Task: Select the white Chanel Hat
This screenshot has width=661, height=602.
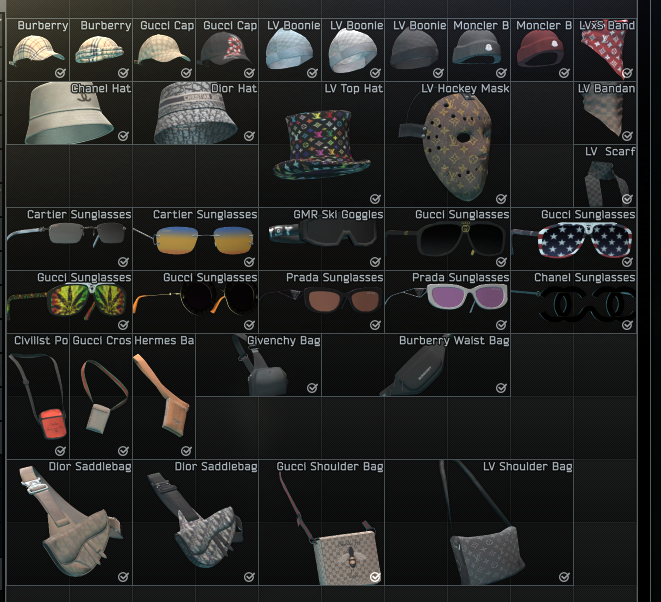Action: tap(70, 113)
